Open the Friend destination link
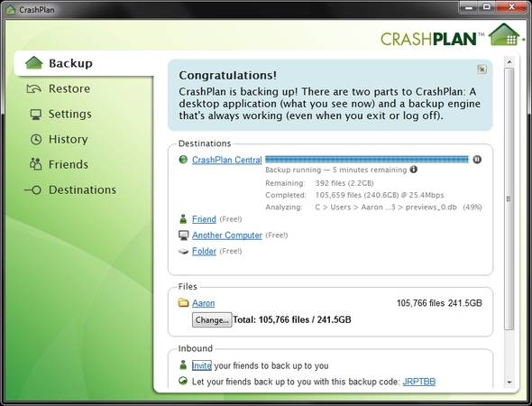 pos(204,219)
